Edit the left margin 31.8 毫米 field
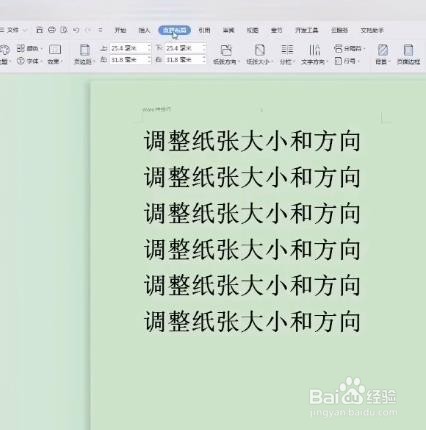This screenshot has width=426, height=430. tap(128, 60)
